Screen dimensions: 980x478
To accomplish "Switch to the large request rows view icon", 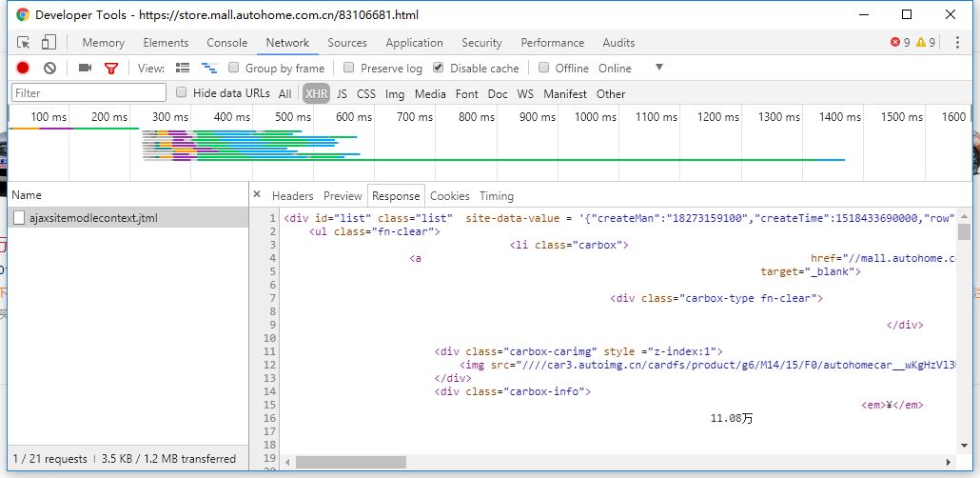I will 183,68.
